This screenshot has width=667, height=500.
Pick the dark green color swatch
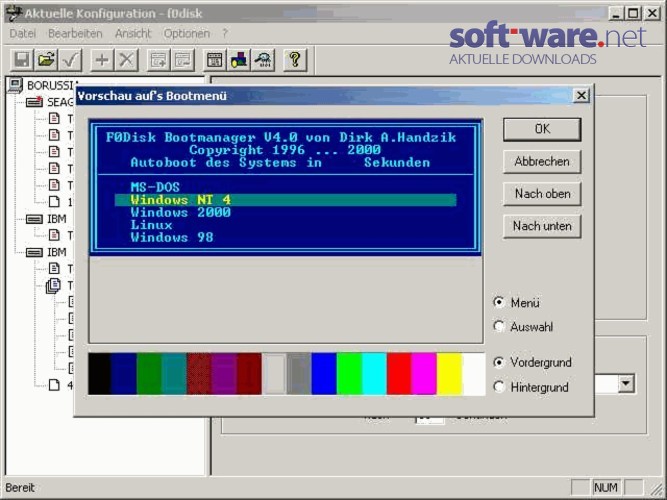[149, 374]
